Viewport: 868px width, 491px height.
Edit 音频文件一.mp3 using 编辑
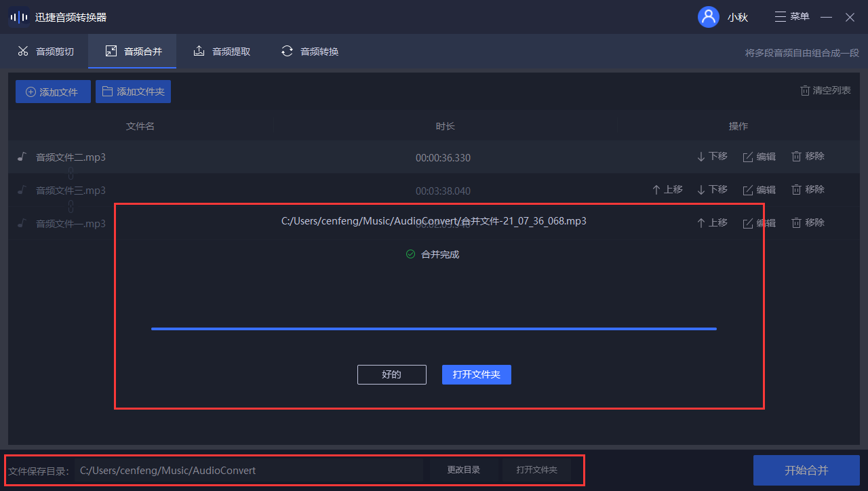click(x=759, y=223)
